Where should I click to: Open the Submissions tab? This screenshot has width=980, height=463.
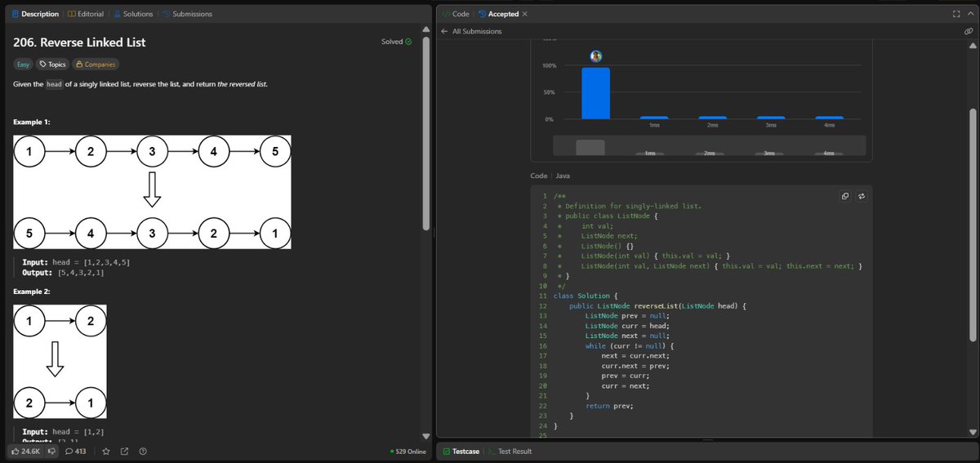tap(186, 14)
